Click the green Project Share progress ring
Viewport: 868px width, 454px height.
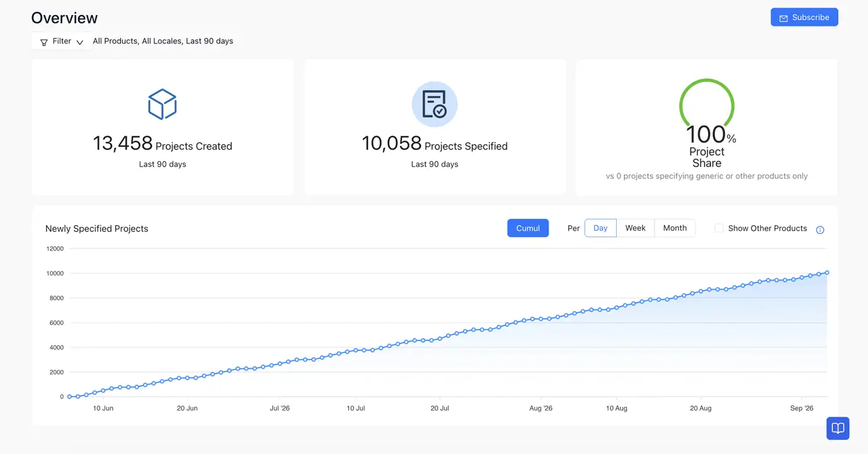point(707,103)
